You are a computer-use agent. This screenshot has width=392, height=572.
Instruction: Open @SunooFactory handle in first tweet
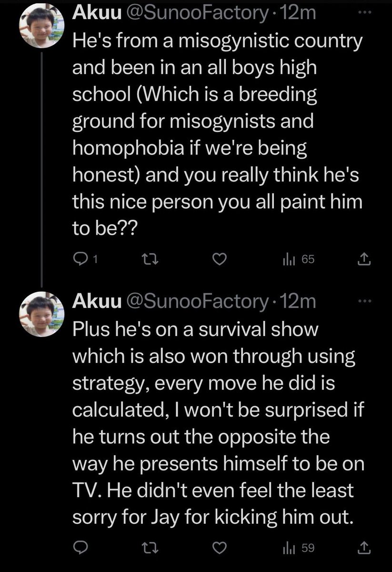(196, 14)
